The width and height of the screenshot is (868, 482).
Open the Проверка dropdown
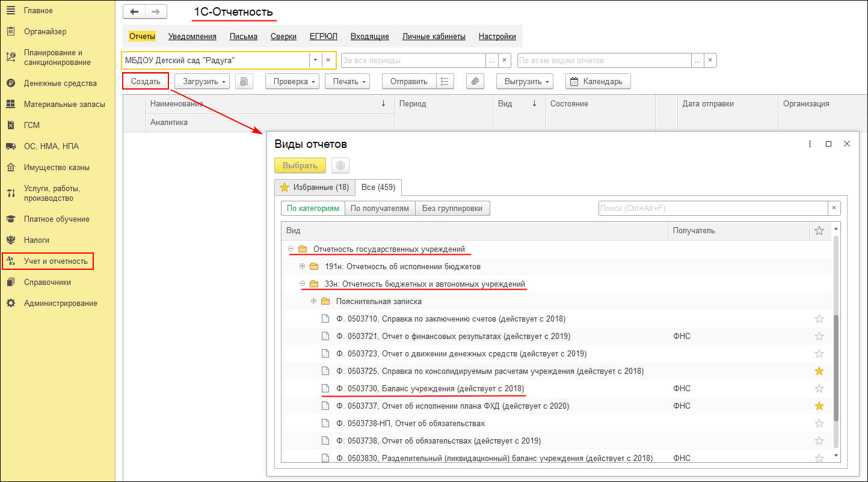pos(292,81)
